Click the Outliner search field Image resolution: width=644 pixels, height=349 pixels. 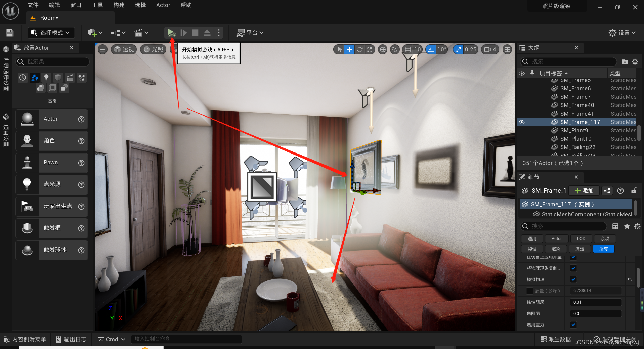(568, 62)
